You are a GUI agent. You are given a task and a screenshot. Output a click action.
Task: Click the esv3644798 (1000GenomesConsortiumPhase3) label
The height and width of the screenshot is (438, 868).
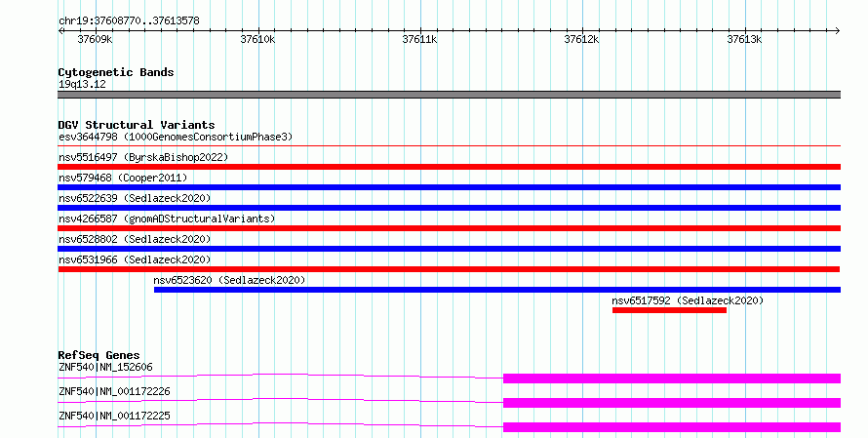pyautogui.click(x=176, y=137)
